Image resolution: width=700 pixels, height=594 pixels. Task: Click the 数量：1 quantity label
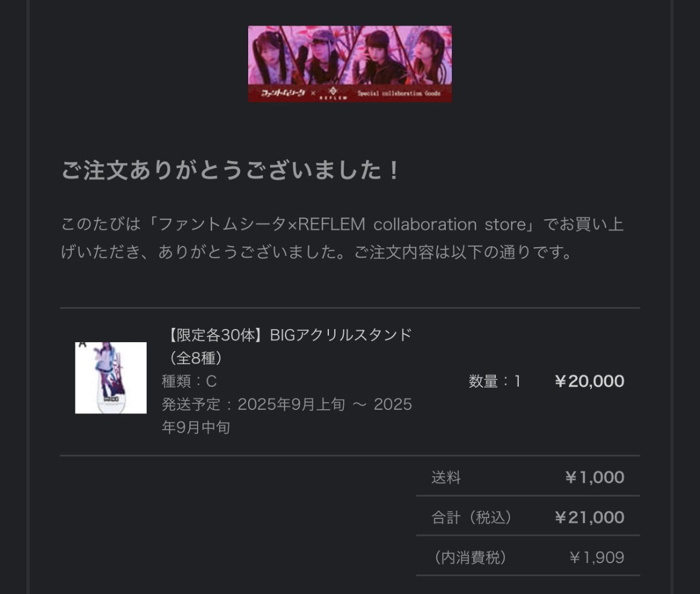(x=495, y=381)
